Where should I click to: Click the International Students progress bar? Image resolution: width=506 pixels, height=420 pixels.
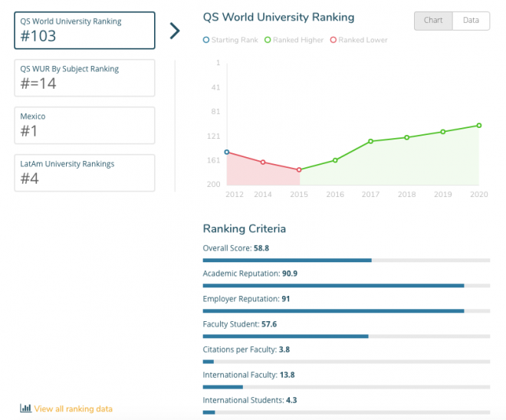pos(347,412)
